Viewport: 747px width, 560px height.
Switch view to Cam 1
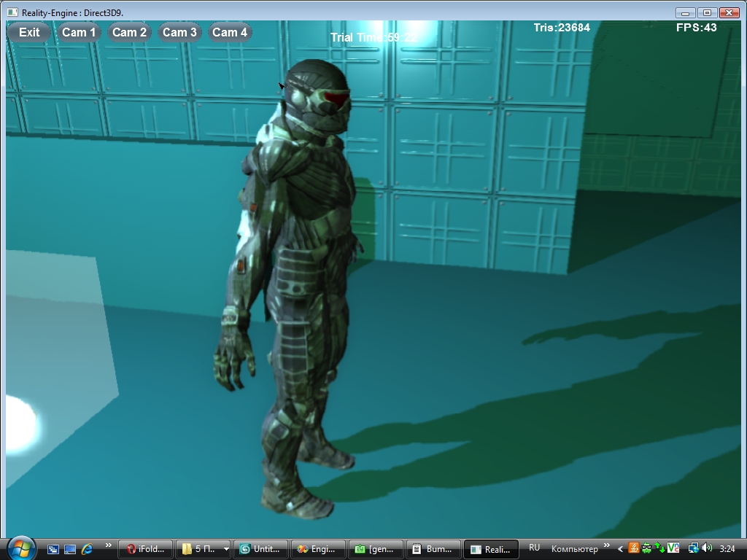click(x=79, y=32)
